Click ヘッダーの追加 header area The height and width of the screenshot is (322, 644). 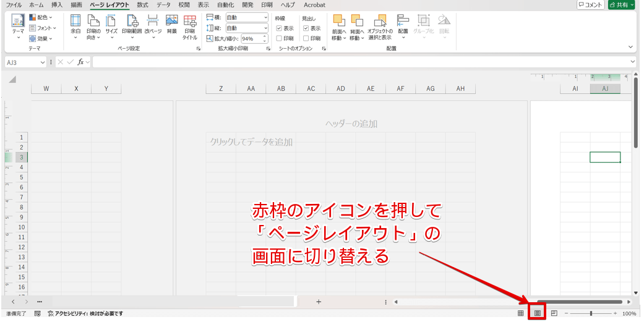point(351,124)
